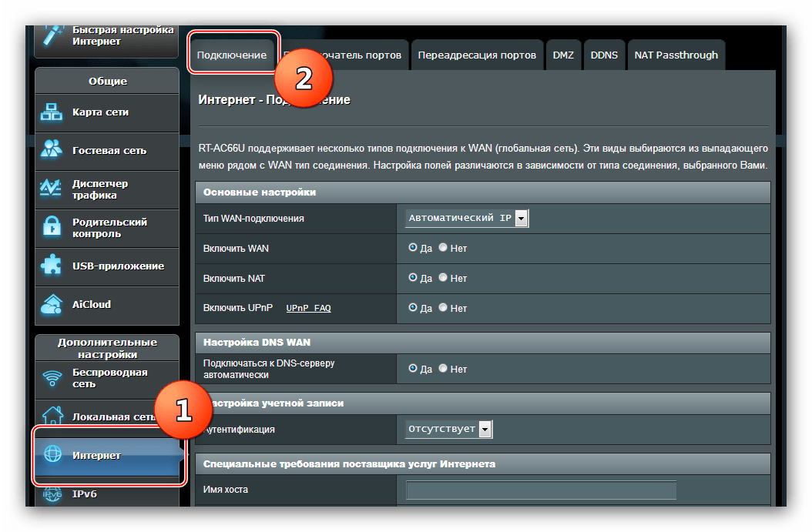Switch to the NAT Passthrough tab

(x=676, y=55)
